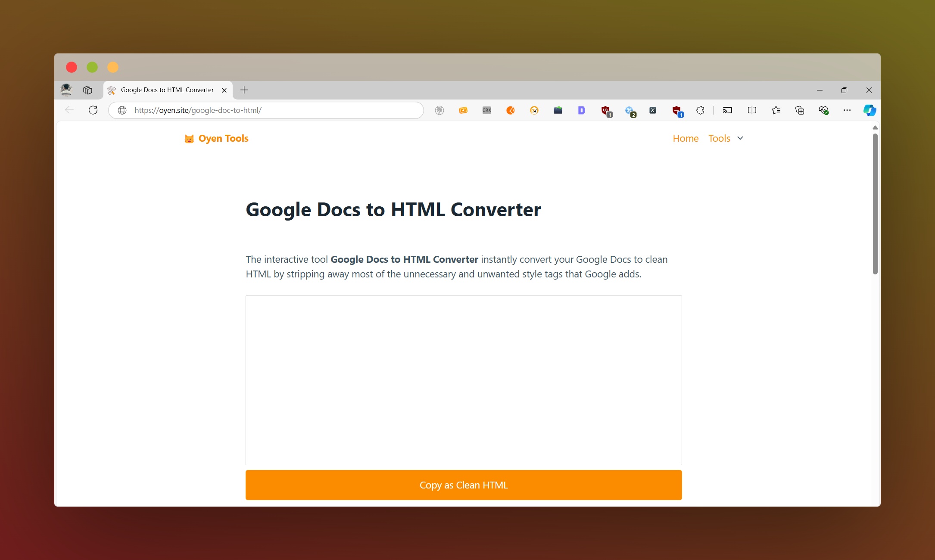
Task: Click the Oyen Tools site title
Action: (223, 138)
